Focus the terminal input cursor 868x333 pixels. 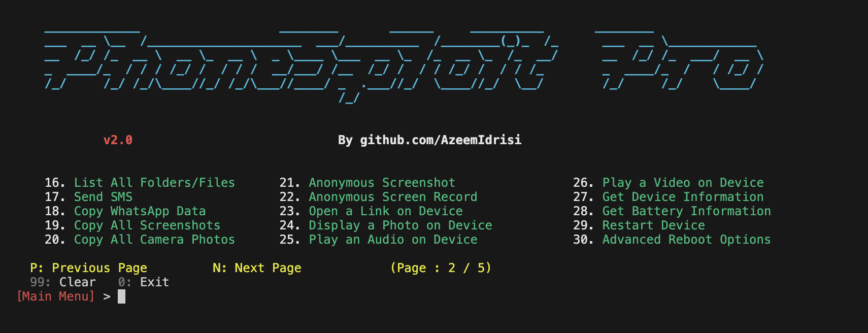point(121,296)
